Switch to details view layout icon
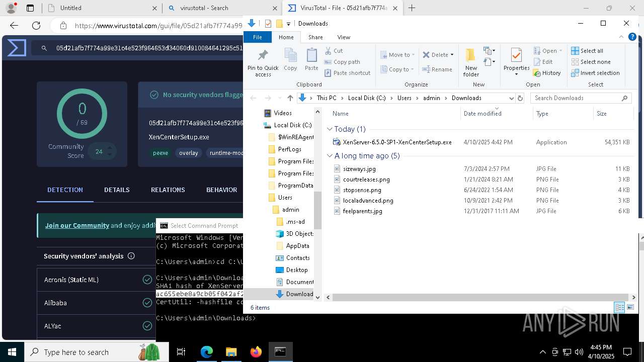Screen dimensions: 644x362 coord(619,308)
